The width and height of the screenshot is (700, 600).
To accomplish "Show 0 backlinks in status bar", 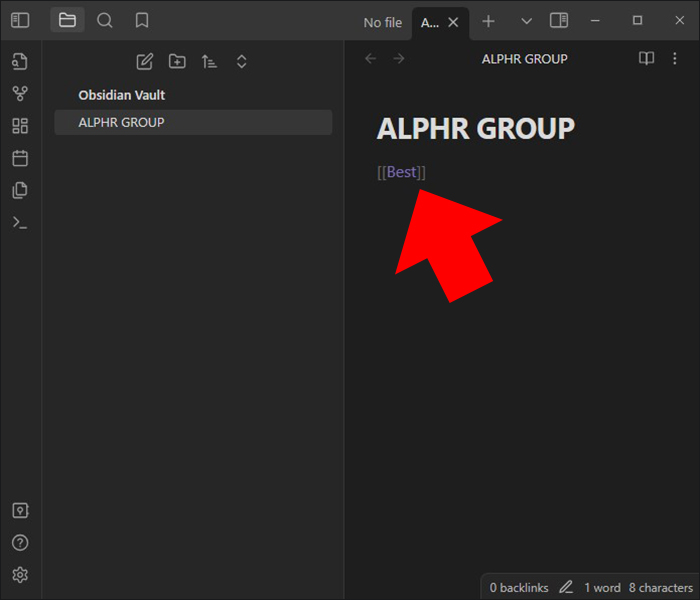I will point(519,588).
